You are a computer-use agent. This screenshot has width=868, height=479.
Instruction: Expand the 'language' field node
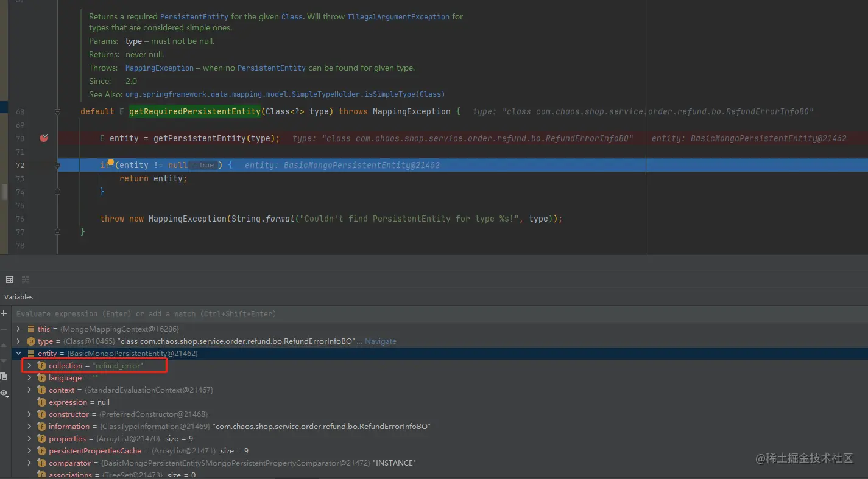(29, 378)
